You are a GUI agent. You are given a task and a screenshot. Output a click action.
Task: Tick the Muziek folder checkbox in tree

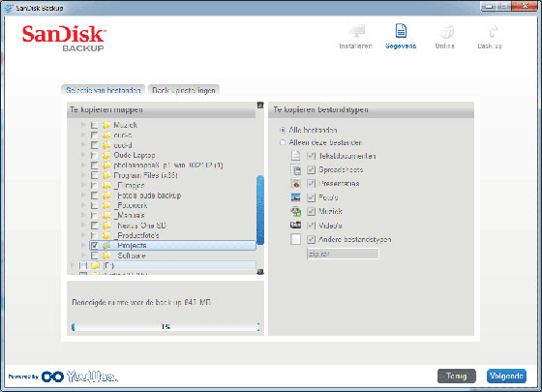pos(95,125)
